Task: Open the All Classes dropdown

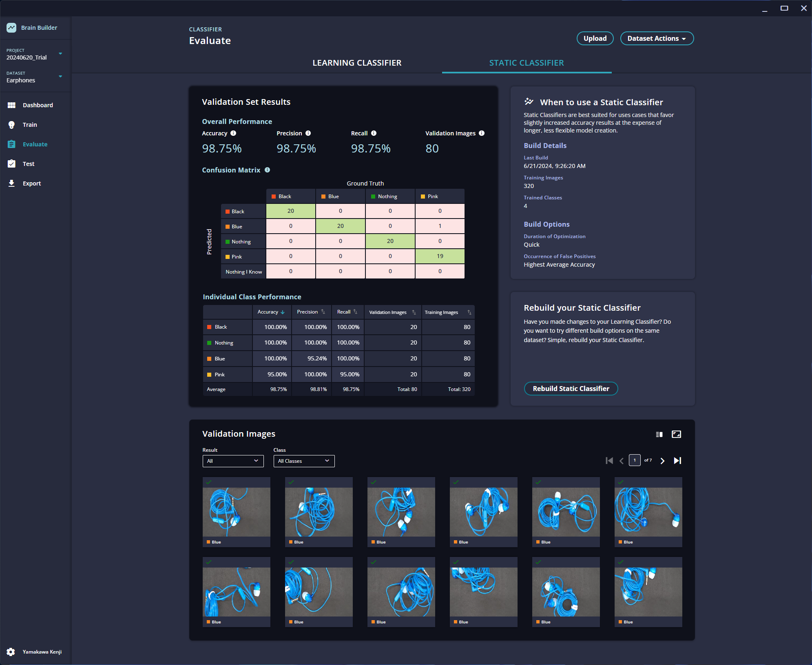Action: coord(304,461)
